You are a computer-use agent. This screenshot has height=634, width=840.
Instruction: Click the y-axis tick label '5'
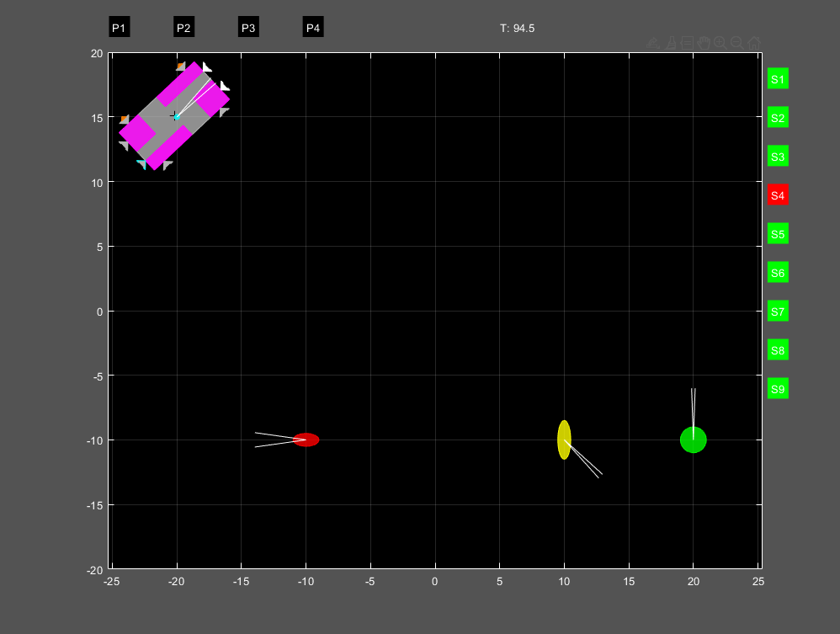99,247
